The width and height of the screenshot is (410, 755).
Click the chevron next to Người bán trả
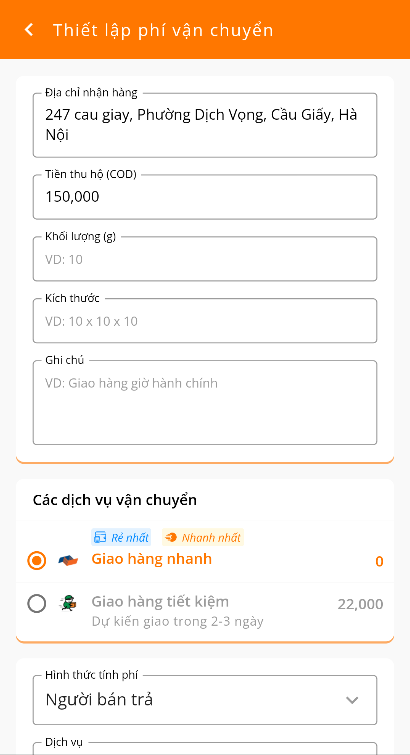(352, 700)
